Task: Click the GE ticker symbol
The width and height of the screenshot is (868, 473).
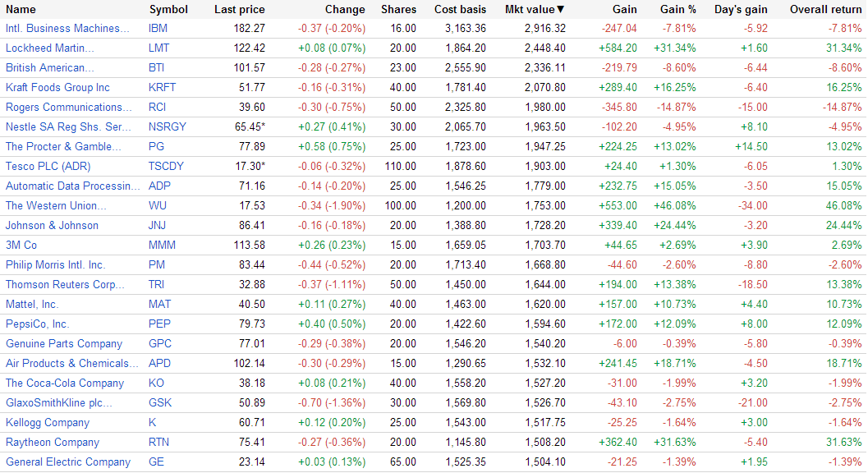Action: (157, 462)
